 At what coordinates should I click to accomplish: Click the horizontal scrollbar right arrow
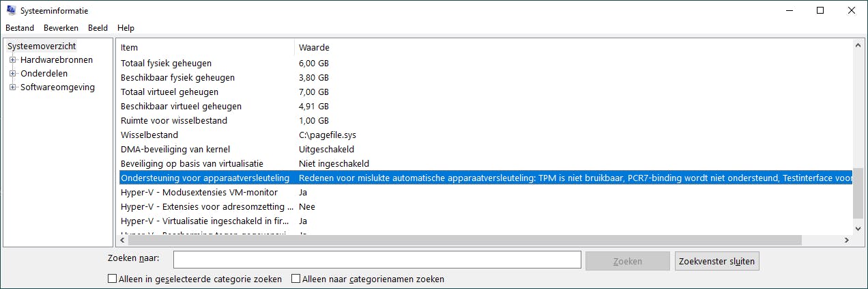pos(846,240)
